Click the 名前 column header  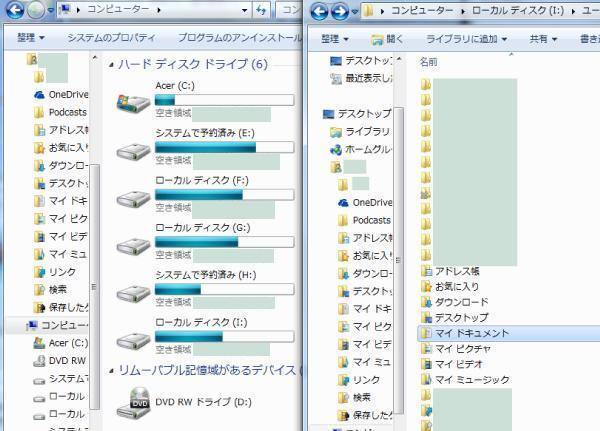[x=428, y=61]
